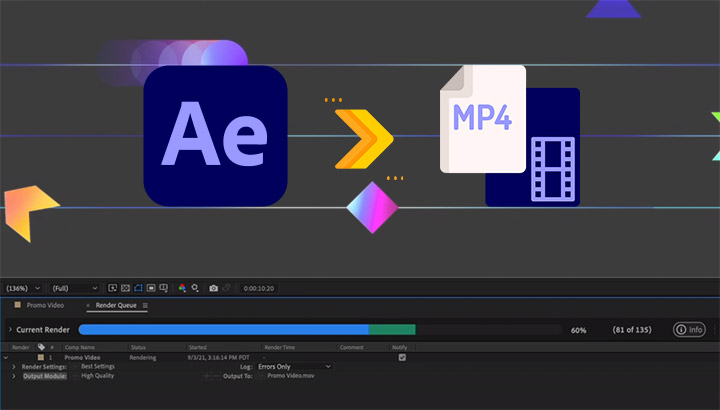This screenshot has width=720, height=410.
Task: Click the Output Module label
Action: pos(45,376)
